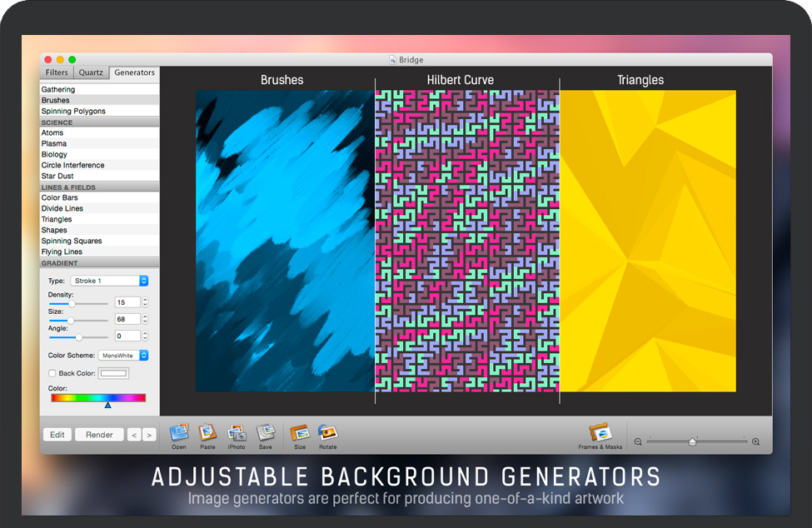This screenshot has height=528, width=812.
Task: Click the Paste toolbar icon
Action: (207, 433)
